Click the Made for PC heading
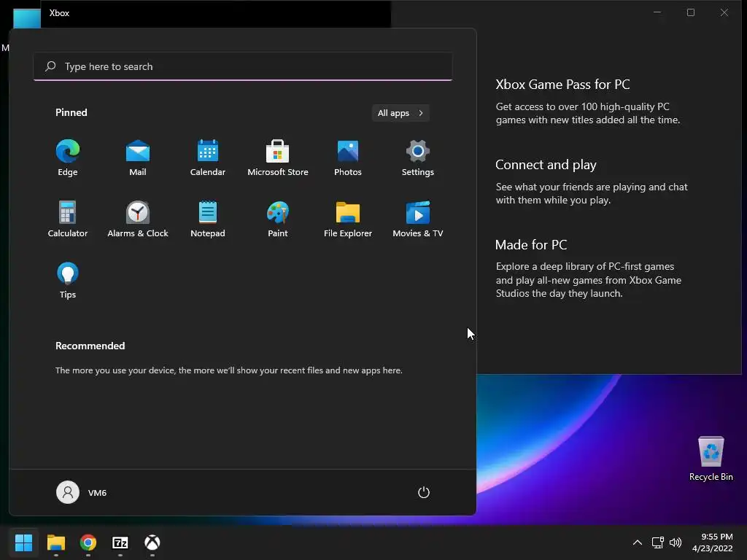Screen dimensions: 747x560 coord(531,245)
